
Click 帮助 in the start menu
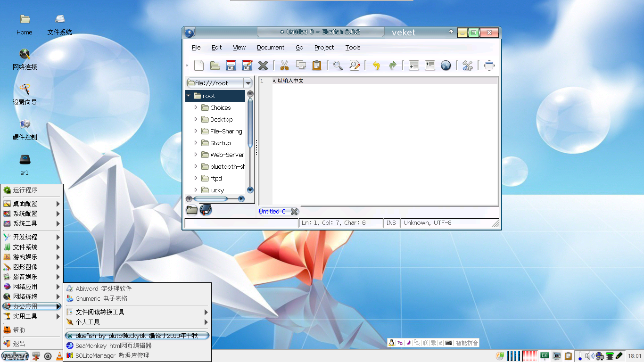click(x=32, y=330)
